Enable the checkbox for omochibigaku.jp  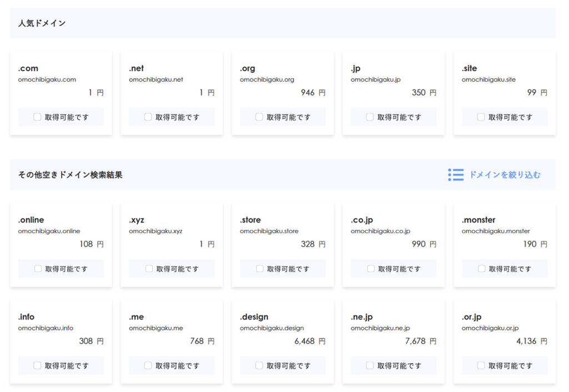coord(370,117)
